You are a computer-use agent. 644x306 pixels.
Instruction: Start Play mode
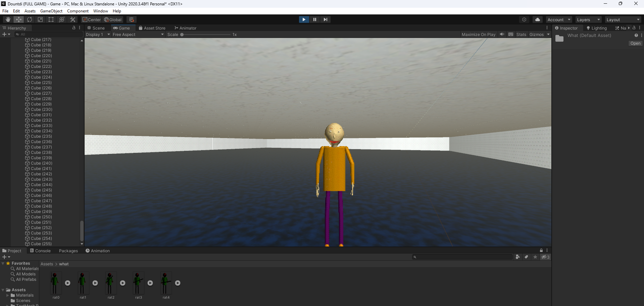[x=304, y=19]
